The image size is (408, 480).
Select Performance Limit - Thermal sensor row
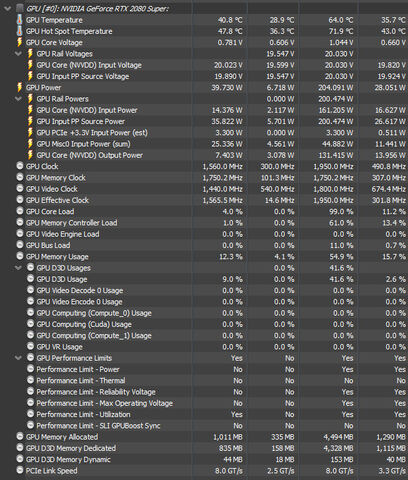click(204, 380)
